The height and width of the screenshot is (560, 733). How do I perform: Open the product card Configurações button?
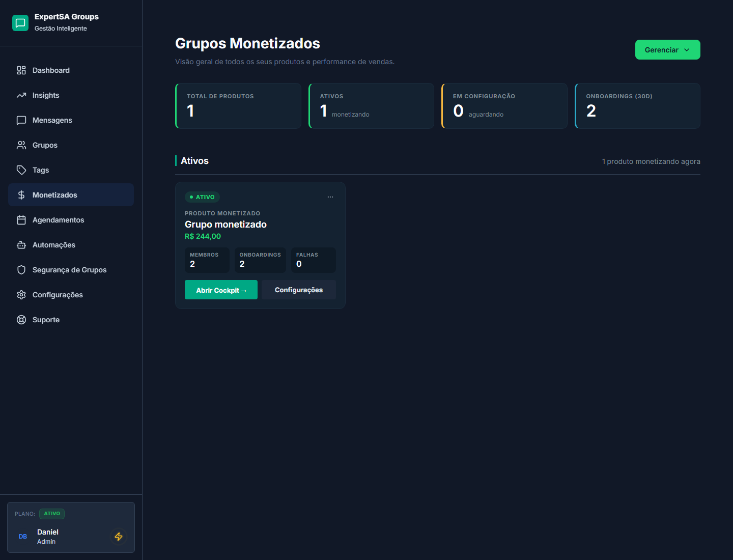click(299, 290)
